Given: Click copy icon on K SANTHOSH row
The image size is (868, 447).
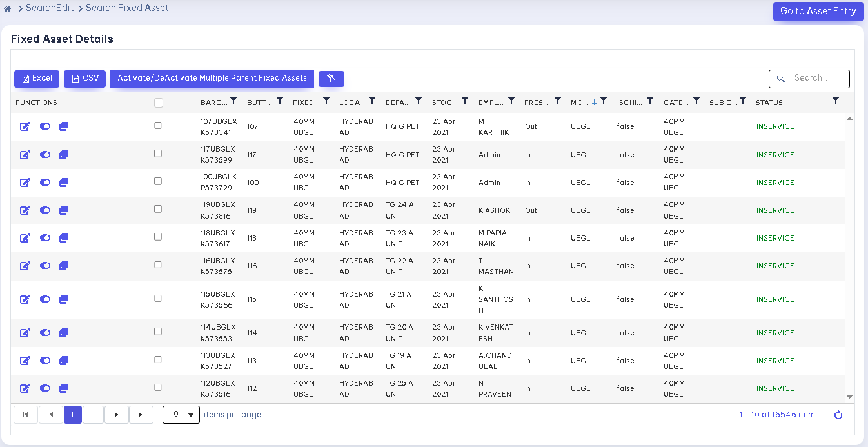Looking at the screenshot, I should point(64,299).
